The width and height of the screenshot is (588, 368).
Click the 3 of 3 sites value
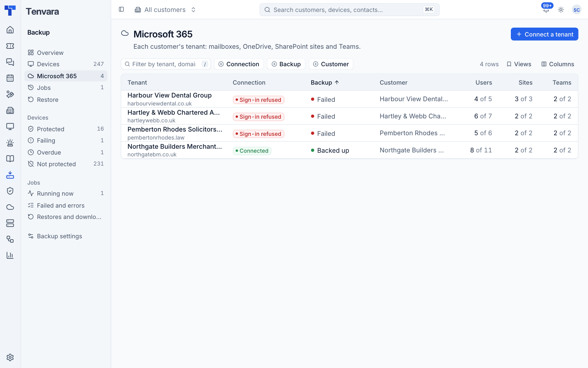[523, 99]
